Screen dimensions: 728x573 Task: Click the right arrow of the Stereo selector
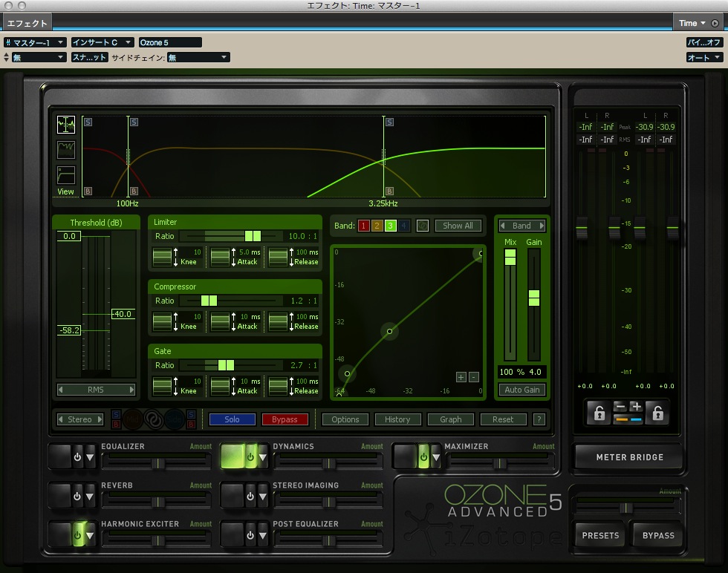point(100,419)
